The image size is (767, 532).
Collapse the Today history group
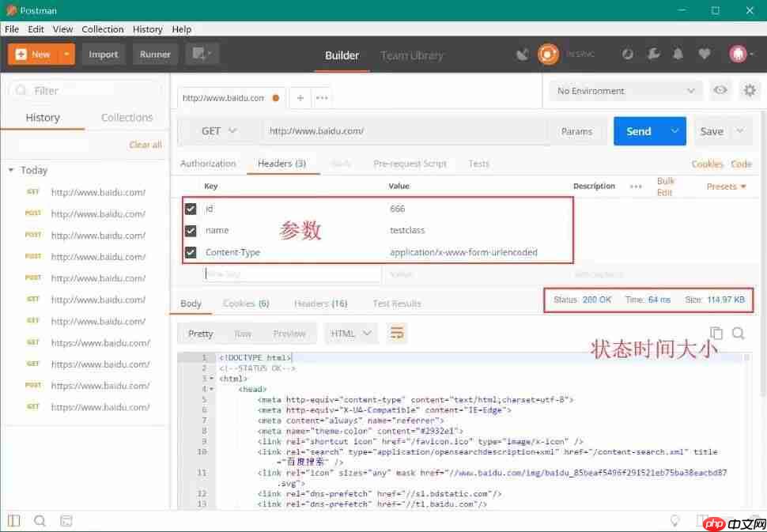[12, 170]
